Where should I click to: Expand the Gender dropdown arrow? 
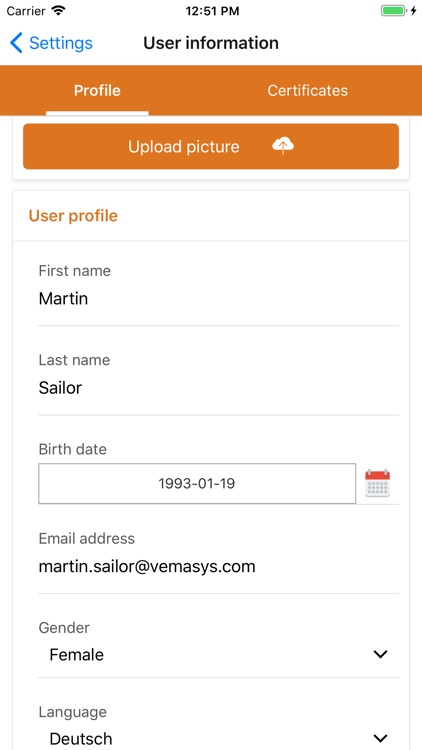(380, 654)
